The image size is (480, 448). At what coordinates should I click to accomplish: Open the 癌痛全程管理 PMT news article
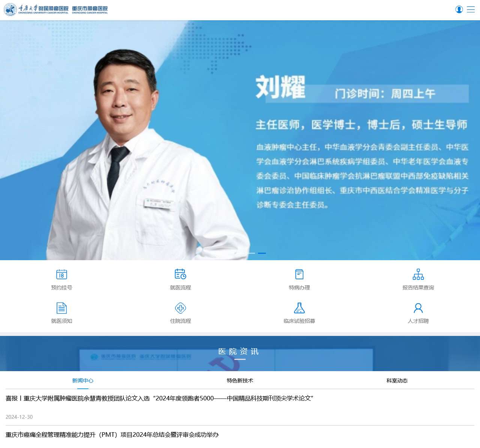(112, 435)
